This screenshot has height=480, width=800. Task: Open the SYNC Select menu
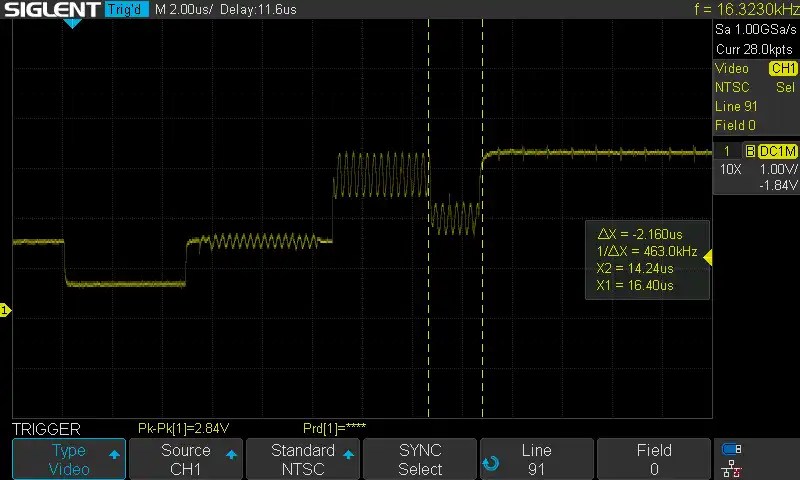pos(420,459)
